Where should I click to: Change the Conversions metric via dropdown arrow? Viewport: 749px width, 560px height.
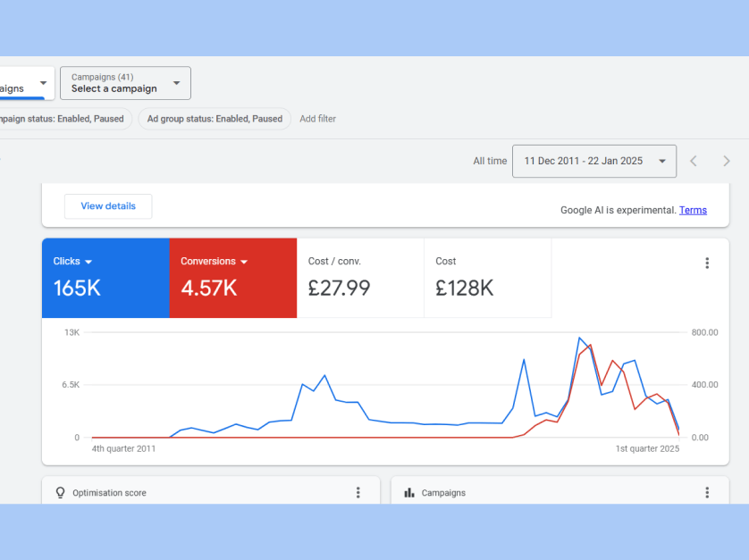click(244, 262)
